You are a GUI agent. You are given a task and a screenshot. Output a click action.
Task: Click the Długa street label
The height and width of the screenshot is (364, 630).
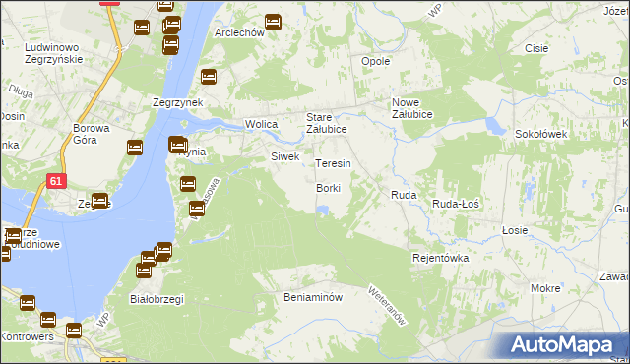click(x=21, y=91)
